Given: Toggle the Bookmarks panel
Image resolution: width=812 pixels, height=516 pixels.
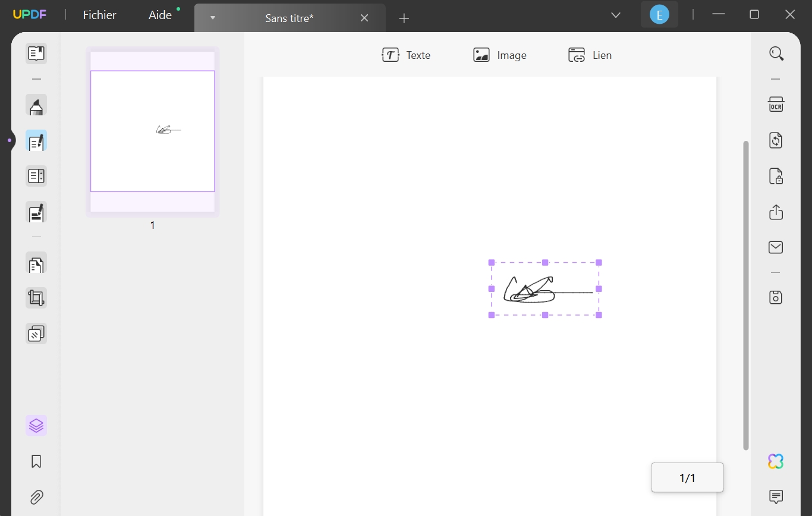Looking at the screenshot, I should (x=36, y=461).
